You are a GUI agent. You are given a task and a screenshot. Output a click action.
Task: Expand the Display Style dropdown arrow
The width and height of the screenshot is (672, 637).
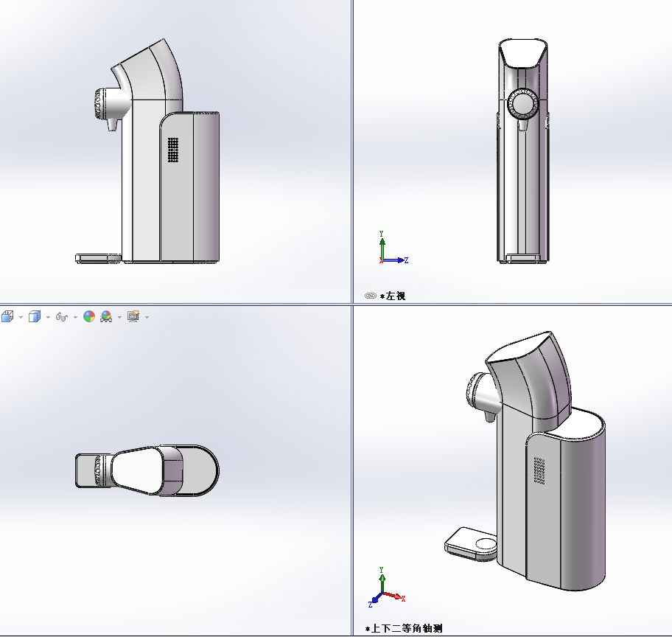coord(48,318)
